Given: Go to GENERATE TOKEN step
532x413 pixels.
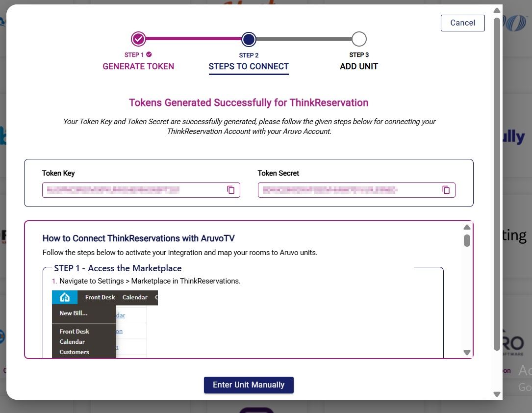Looking at the screenshot, I should click(x=138, y=67).
